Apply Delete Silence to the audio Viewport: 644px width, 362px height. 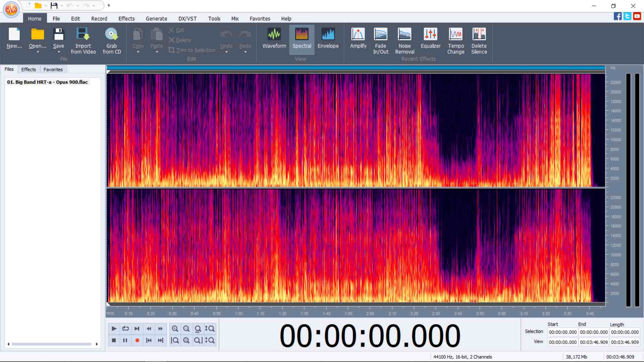[x=479, y=40]
